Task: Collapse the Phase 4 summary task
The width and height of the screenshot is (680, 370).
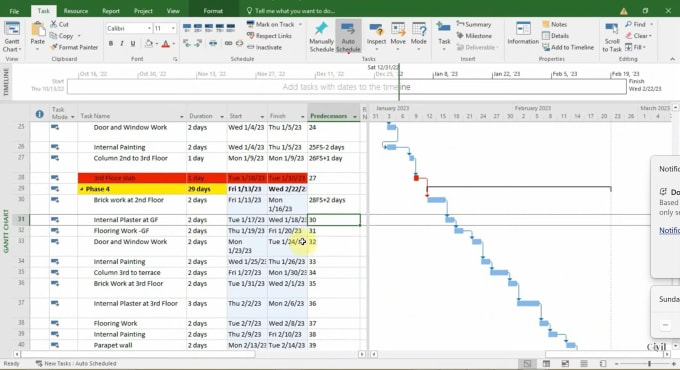Action: [x=82, y=189]
